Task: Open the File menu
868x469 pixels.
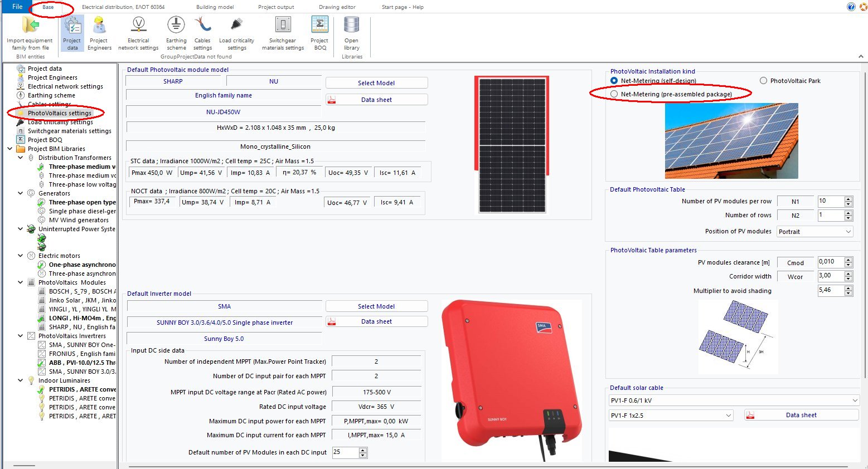Action: tap(17, 7)
